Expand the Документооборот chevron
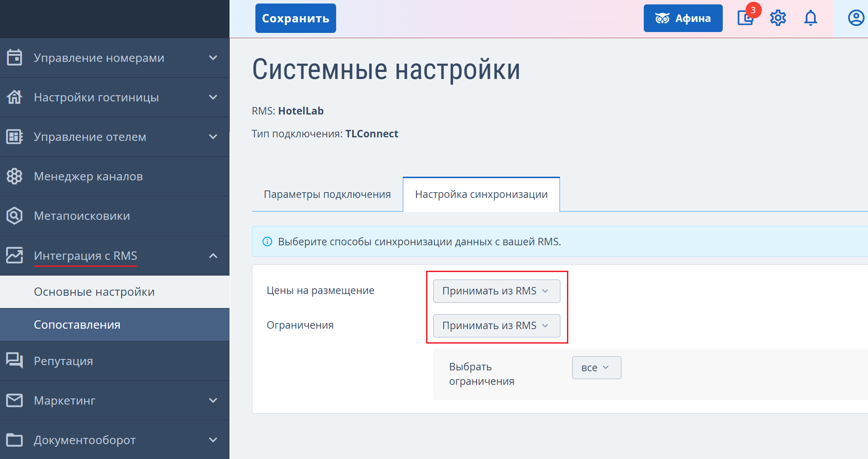 pyautogui.click(x=213, y=440)
